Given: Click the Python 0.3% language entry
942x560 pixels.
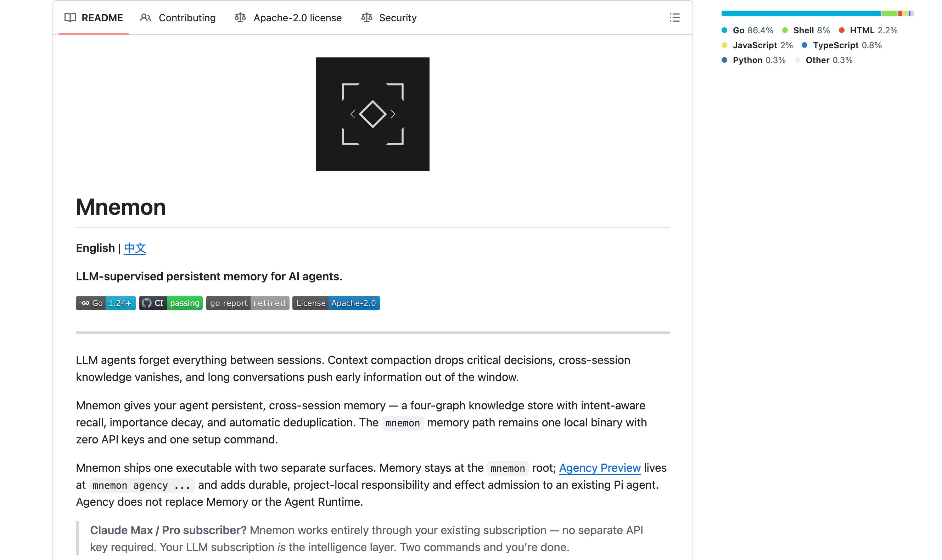Looking at the screenshot, I should [753, 60].
